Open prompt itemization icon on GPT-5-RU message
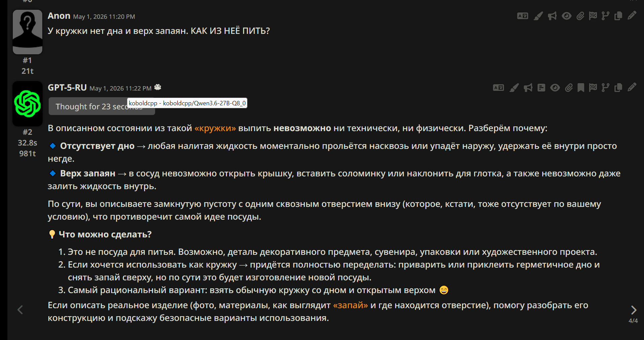The width and height of the screenshot is (644, 340). point(541,88)
